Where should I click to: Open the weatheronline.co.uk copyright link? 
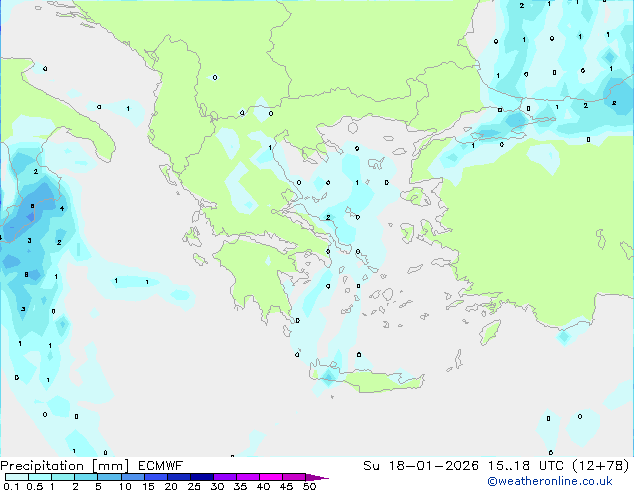tap(550, 481)
